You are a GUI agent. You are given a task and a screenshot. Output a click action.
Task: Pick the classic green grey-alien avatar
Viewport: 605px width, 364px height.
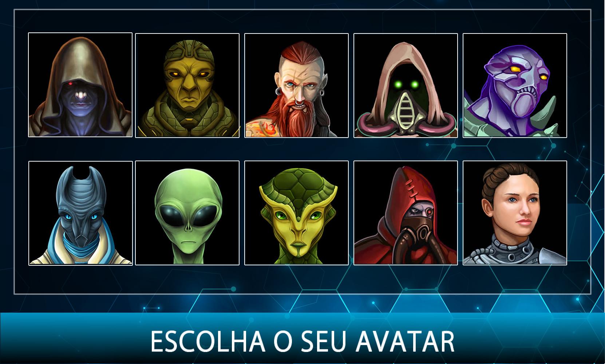[187, 213]
